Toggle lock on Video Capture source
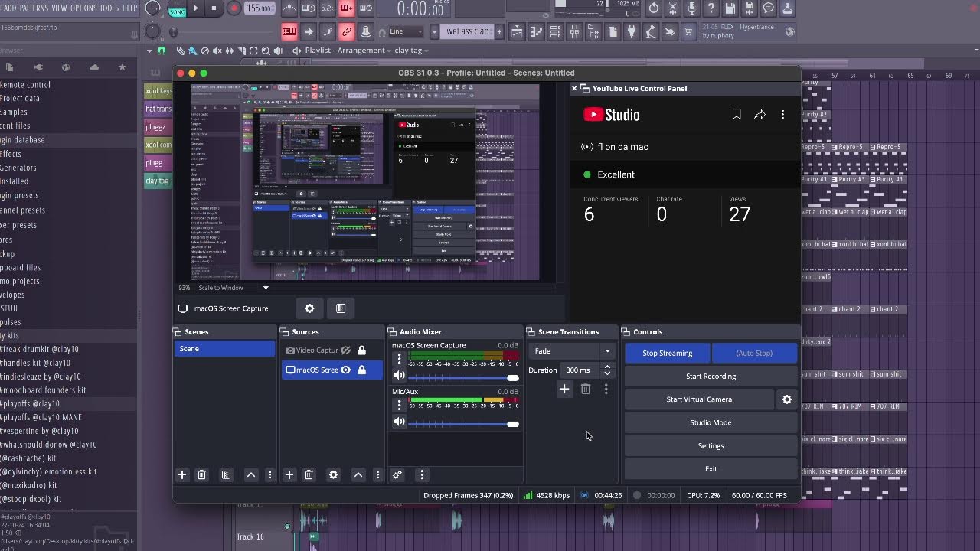This screenshot has height=551, width=980. click(x=361, y=350)
